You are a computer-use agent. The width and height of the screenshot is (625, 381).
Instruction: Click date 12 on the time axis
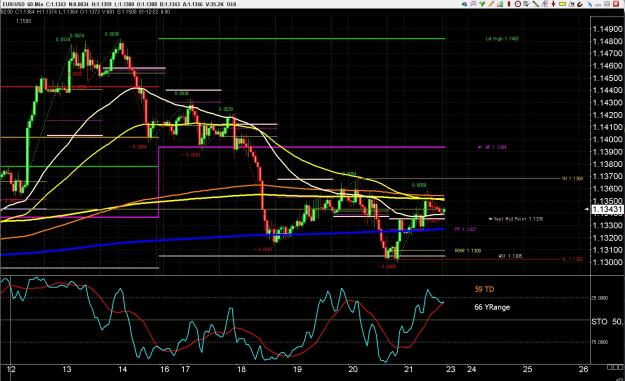point(11,369)
